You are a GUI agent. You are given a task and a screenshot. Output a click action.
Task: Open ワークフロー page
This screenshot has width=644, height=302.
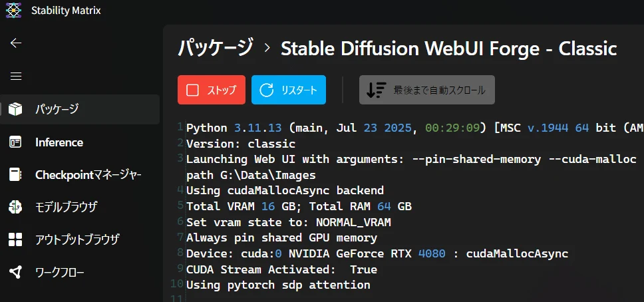pyautogui.click(x=80, y=272)
